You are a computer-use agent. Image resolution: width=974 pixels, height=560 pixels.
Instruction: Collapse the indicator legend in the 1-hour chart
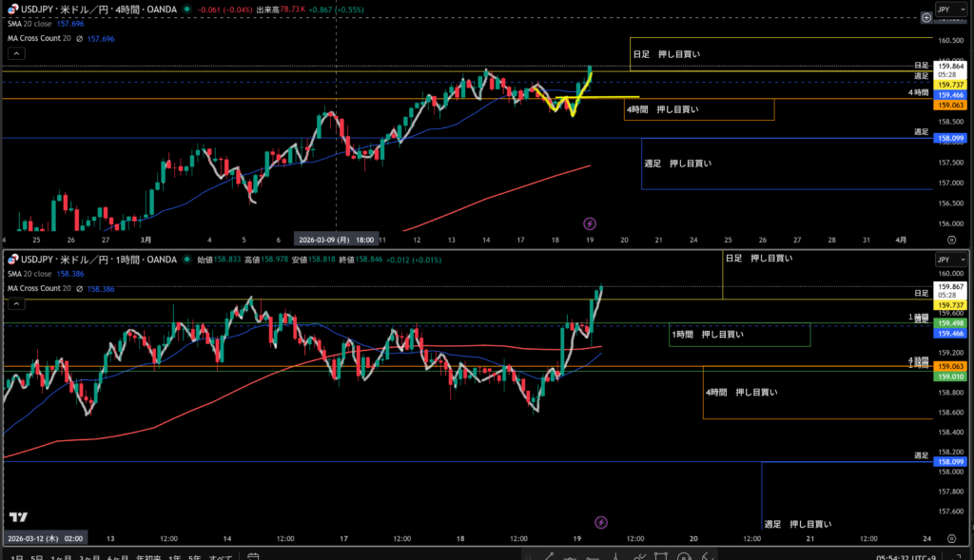16,303
